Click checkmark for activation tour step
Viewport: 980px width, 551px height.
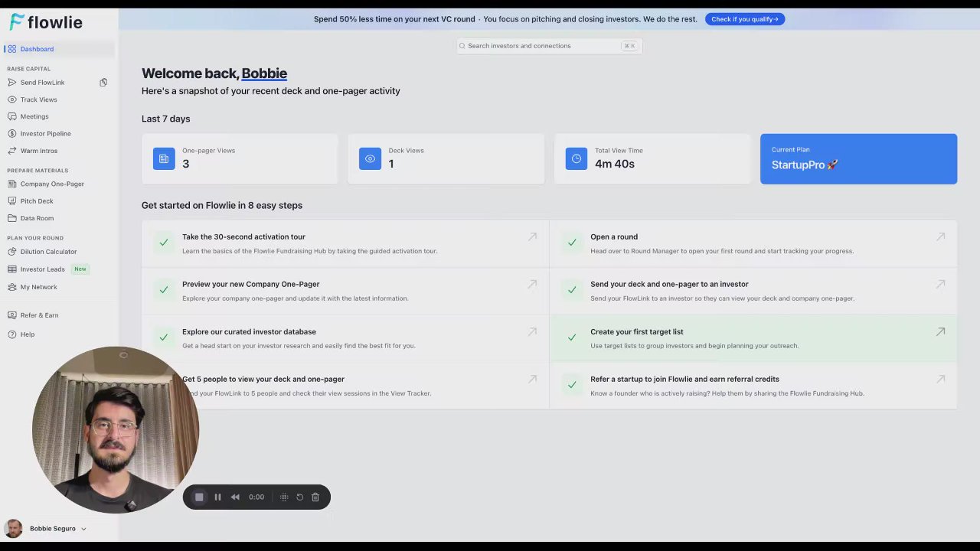coord(164,243)
